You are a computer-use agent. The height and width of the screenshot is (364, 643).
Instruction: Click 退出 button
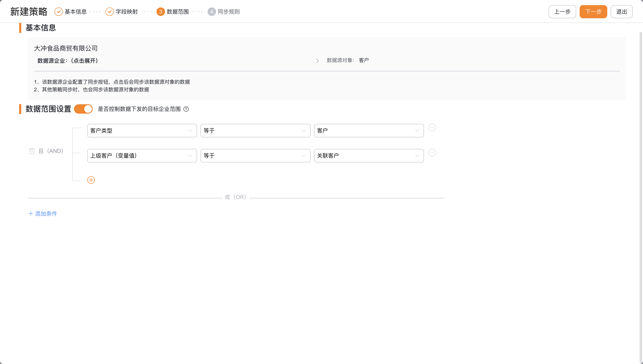coord(622,12)
